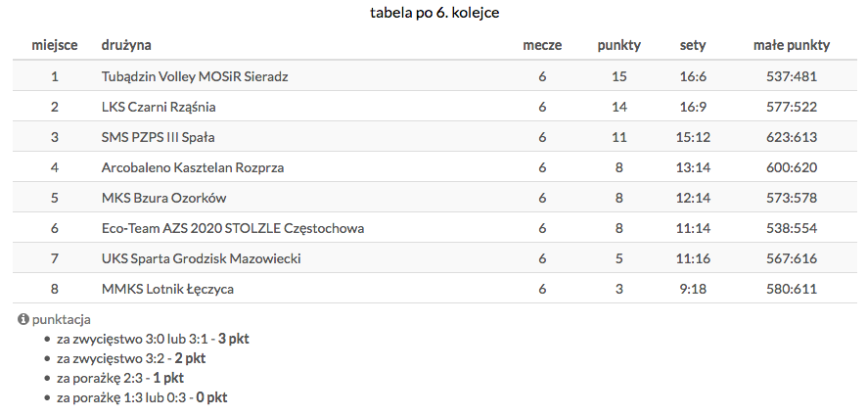Click the info icon beside punktacja
Screen dimensions: 868x416
click(x=23, y=320)
